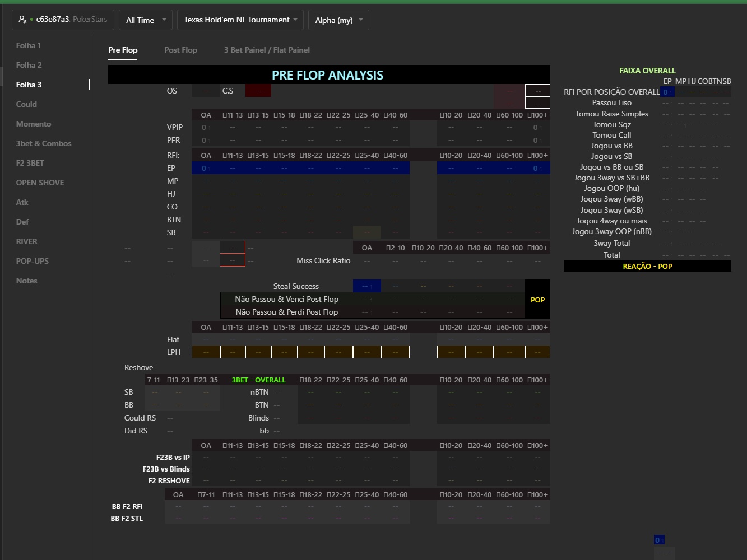Select Folha 3 in the sidebar
Image resolution: width=747 pixels, height=560 pixels.
click(x=29, y=85)
